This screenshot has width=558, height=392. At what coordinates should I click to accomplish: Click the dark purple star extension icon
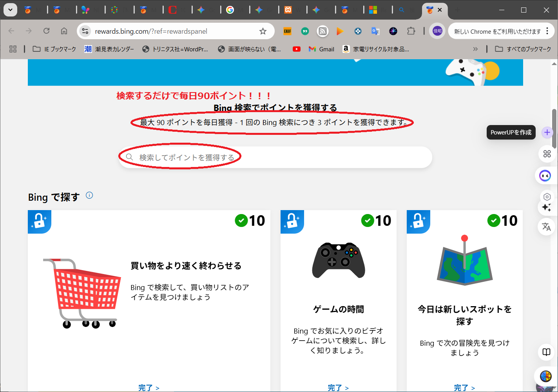[x=393, y=31]
